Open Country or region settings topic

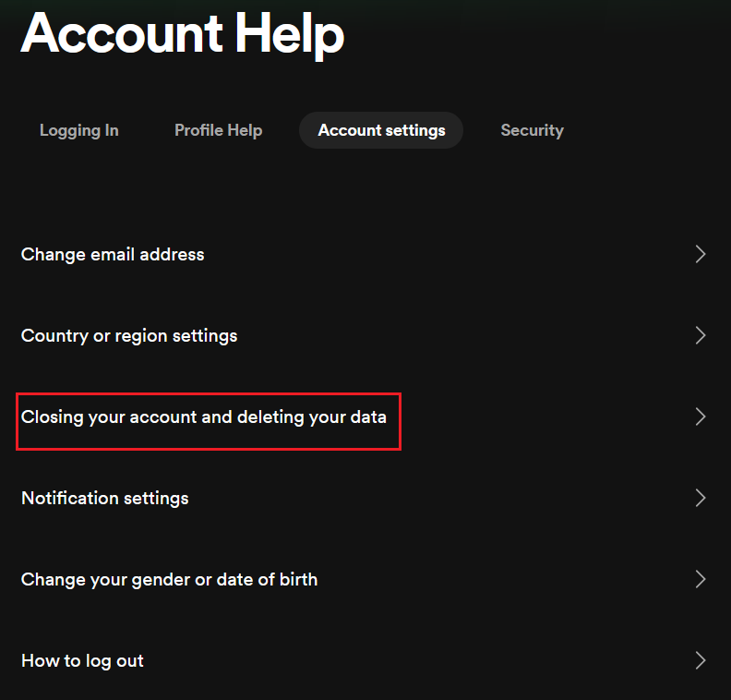(x=129, y=335)
